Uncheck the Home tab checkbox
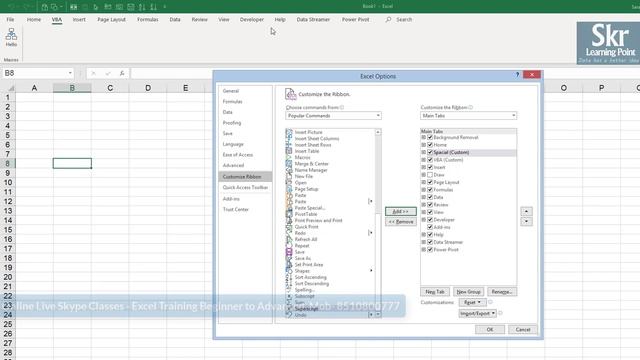This screenshot has height=360, width=640. click(x=430, y=145)
